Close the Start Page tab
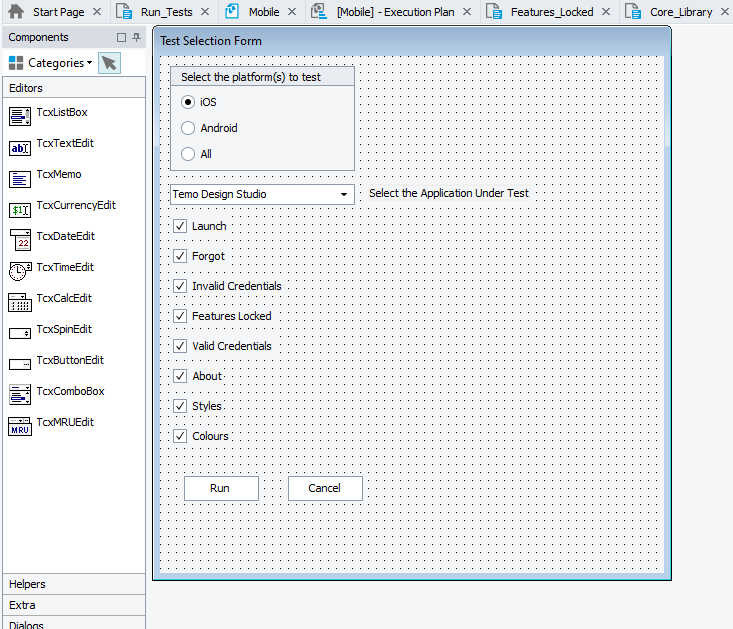Image resolution: width=733 pixels, height=629 pixels. click(97, 12)
